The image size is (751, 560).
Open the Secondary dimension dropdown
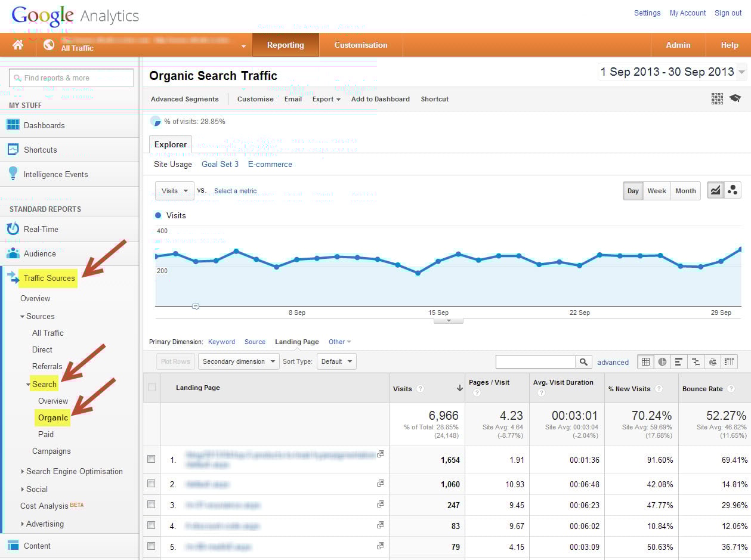[239, 361]
